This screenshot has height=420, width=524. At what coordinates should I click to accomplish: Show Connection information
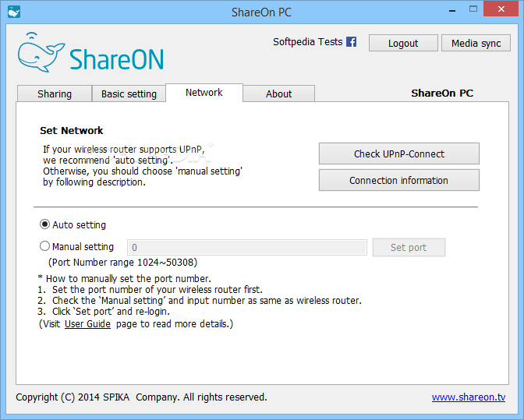coord(399,180)
